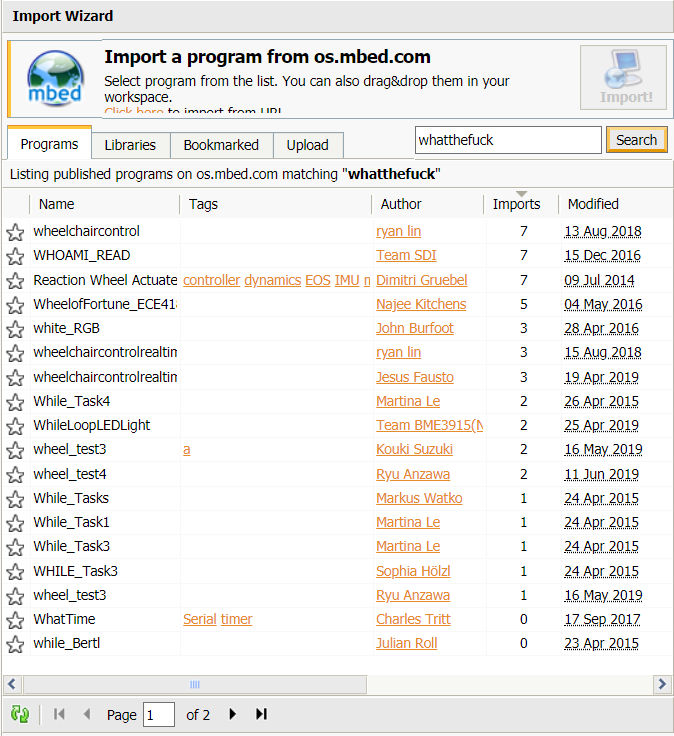Star the white_RGB program
Viewport: 674px width, 736px height.
tap(15, 329)
